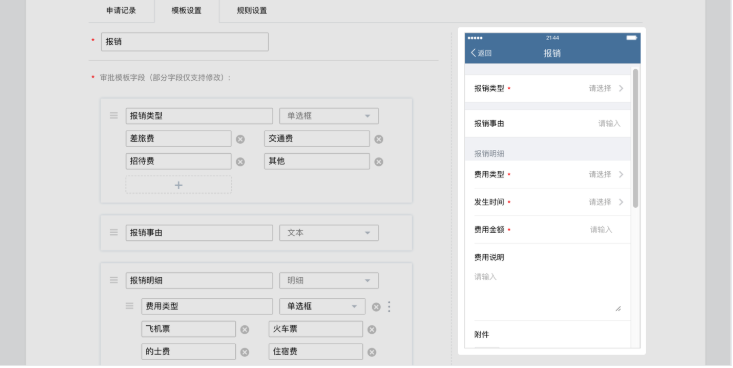Click the 费用说明 text area in preview
This screenshot has width=733, height=368.
tap(548, 291)
